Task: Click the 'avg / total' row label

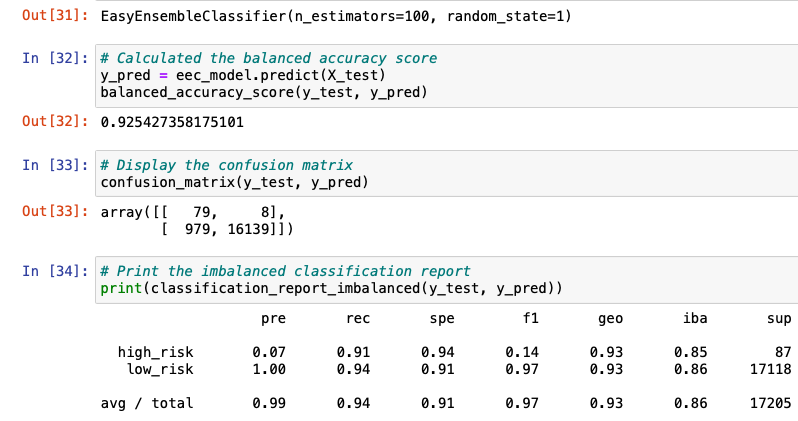Action: [x=147, y=404]
